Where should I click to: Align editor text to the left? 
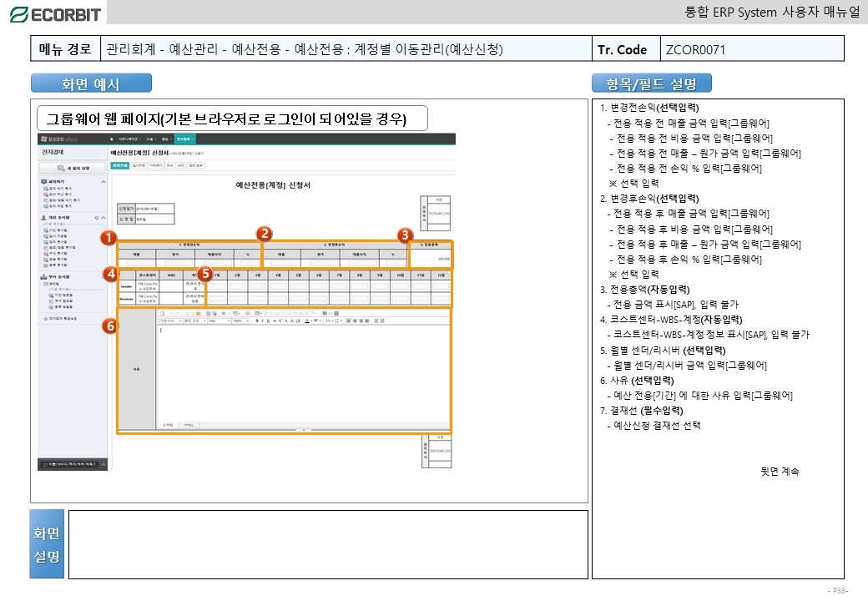click(349, 321)
